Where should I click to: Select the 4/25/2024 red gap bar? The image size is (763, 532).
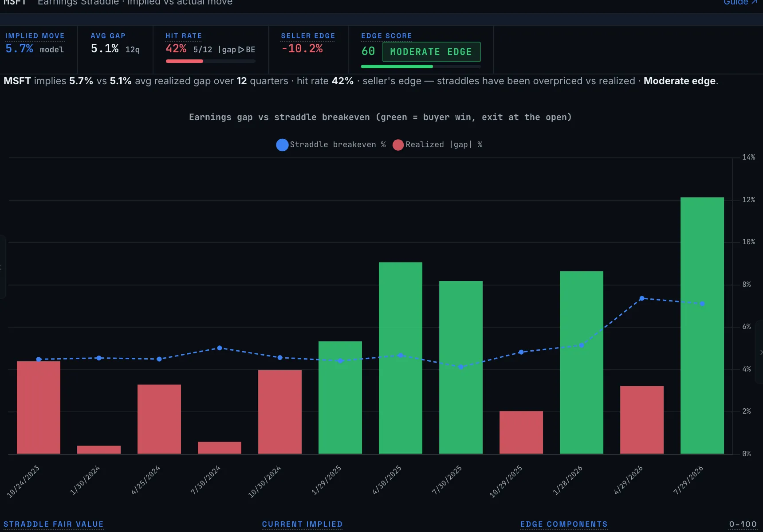pyautogui.click(x=159, y=419)
